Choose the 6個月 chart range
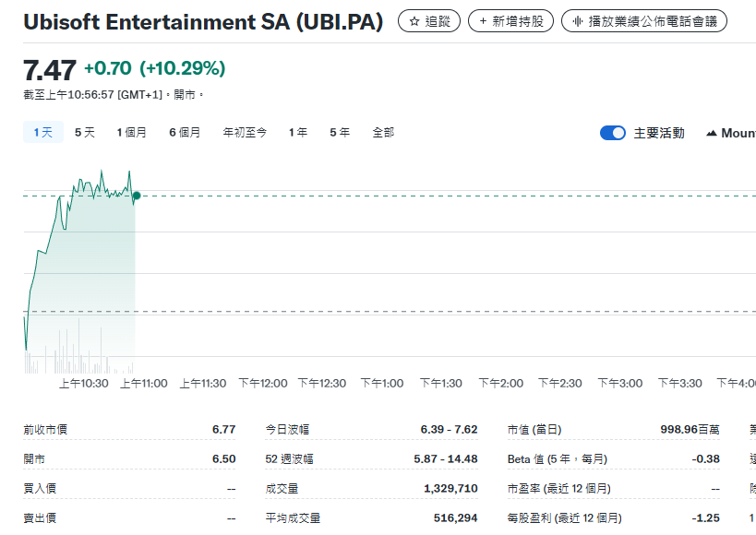This screenshot has width=756, height=535. (185, 133)
